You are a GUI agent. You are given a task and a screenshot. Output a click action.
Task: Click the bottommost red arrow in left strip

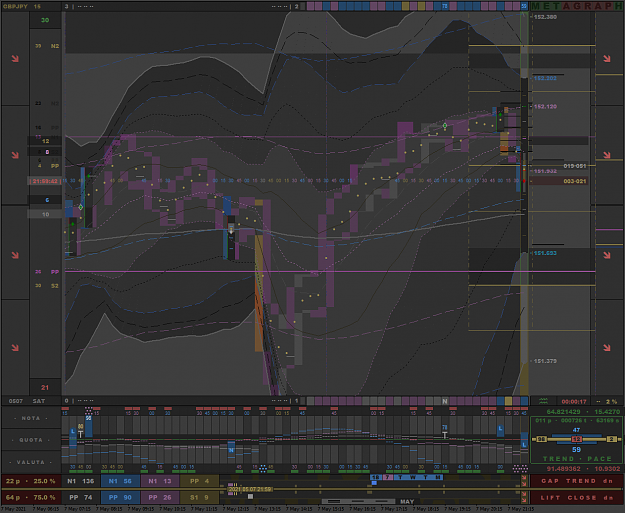point(15,348)
